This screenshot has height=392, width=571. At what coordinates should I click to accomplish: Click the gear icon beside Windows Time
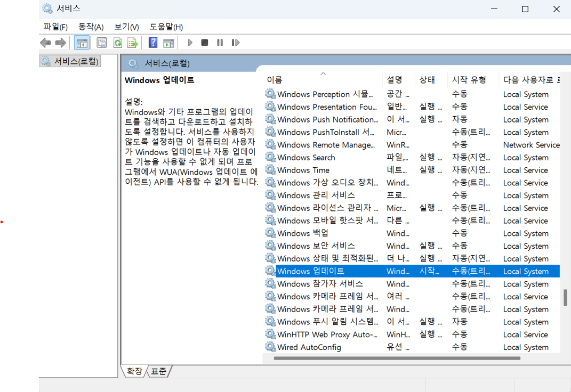pyautogui.click(x=270, y=170)
